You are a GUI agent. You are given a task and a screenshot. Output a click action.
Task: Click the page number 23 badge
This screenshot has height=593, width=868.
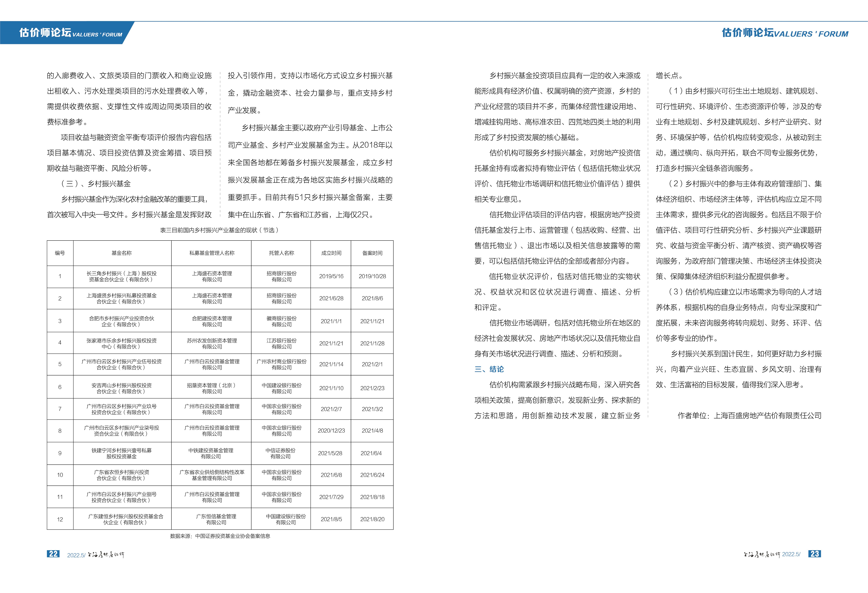click(815, 554)
